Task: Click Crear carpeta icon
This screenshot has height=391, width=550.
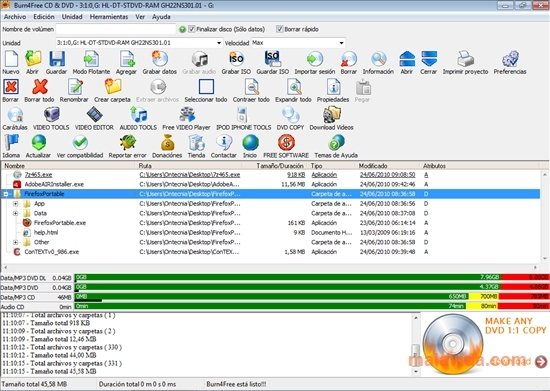Action: tap(113, 87)
